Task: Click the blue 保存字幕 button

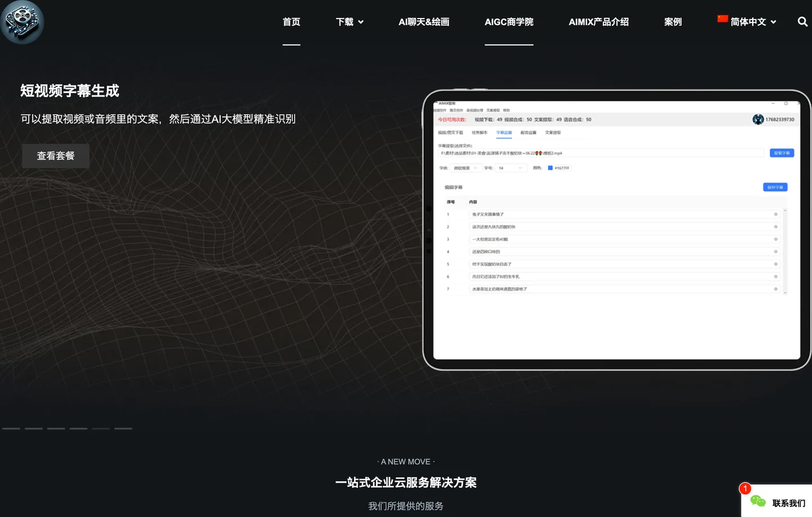Action: pyautogui.click(x=775, y=187)
